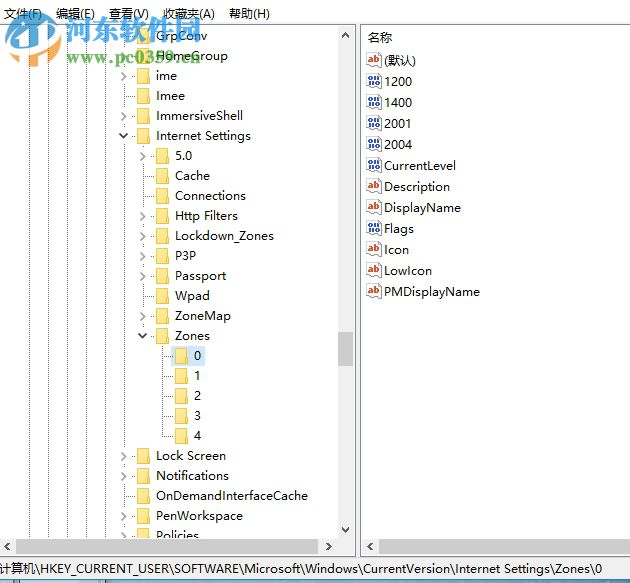Select the Zones subkey named 4
630x583 pixels.
[197, 436]
